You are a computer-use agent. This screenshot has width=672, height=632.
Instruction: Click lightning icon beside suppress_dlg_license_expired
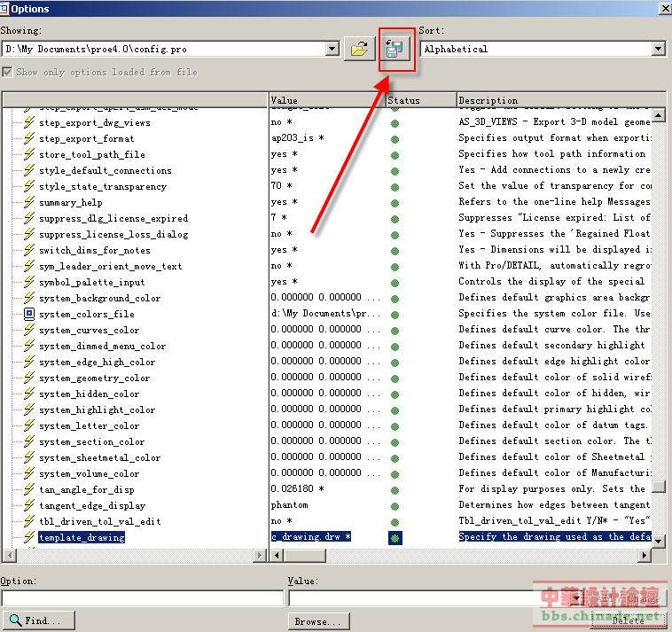pos(28,218)
